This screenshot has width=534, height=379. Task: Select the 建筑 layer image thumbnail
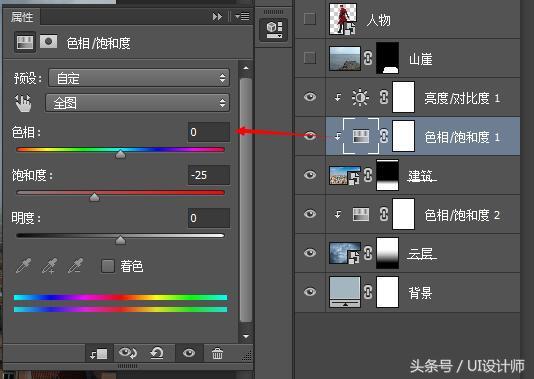345,175
